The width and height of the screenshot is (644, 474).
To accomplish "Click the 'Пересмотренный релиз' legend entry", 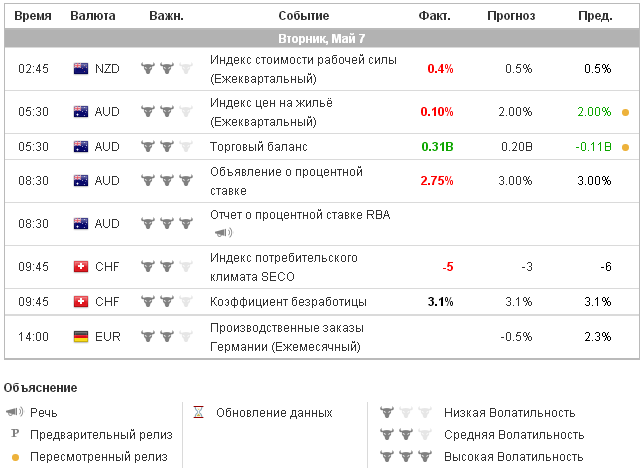I will pos(99,457).
